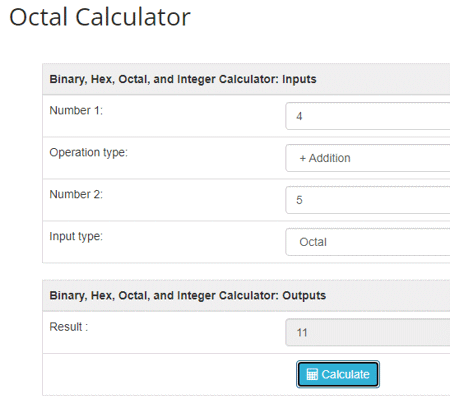Focus the Number 1 input field
Screen dimensions: 450x408
tap(368, 116)
